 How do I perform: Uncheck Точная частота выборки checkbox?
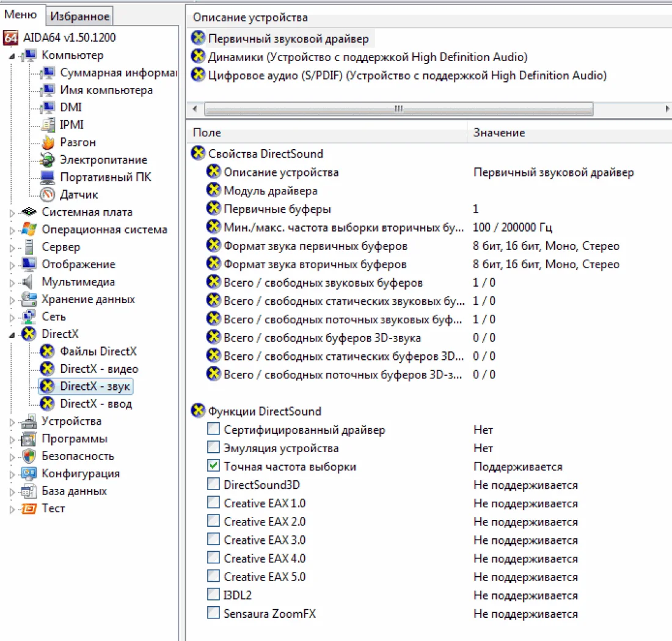coord(213,466)
